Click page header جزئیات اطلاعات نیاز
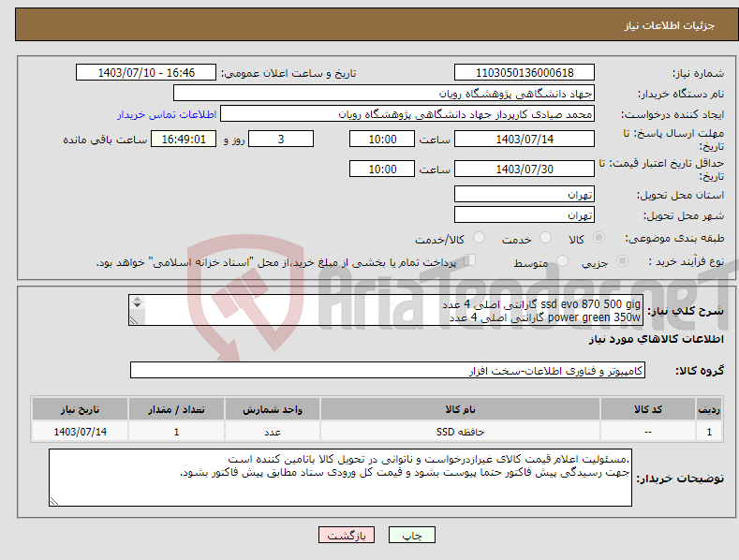This screenshot has width=739, height=560. 670,25
